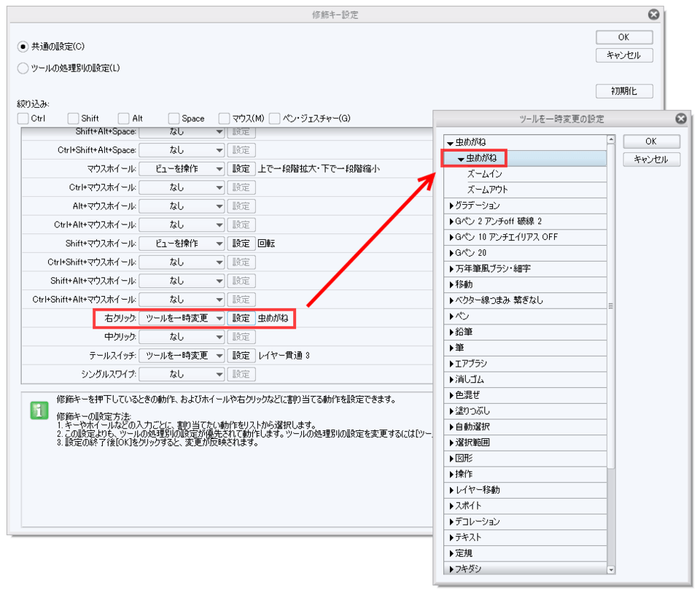
Task: Select the 共通の設定 radio button
Action: coord(23,46)
